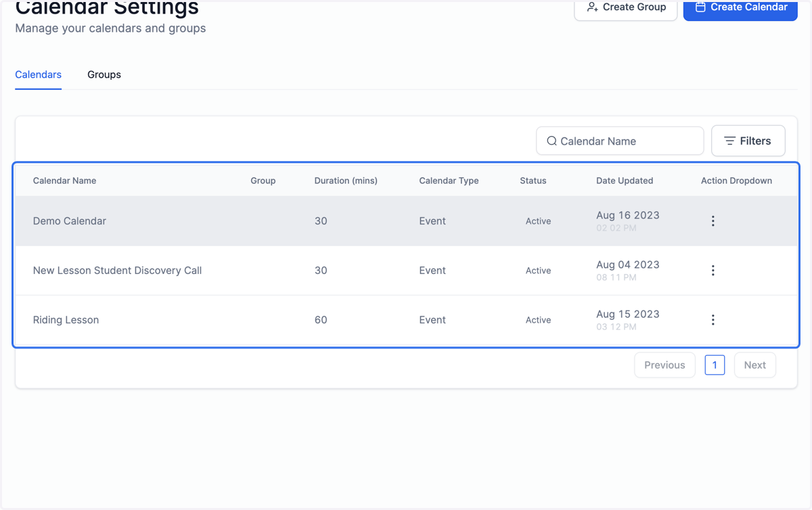812x510 pixels.
Task: Click Active status of New Lesson Student Discovery Call
Action: click(538, 271)
